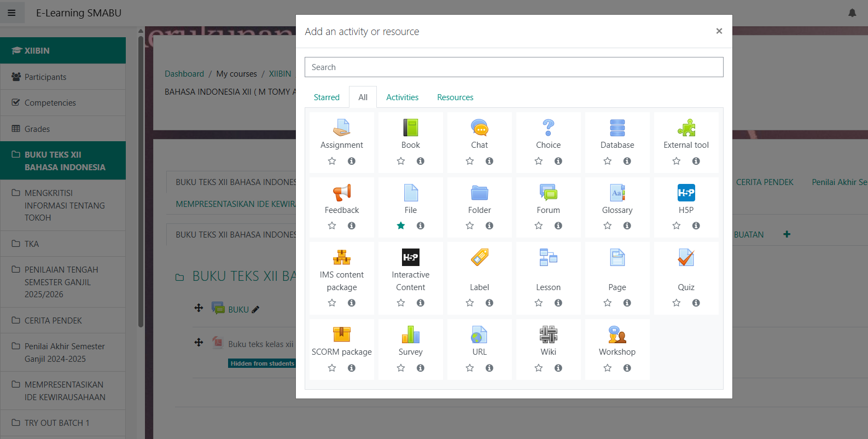This screenshot has height=439, width=868.
Task: Open the notifications bell
Action: coord(852,13)
